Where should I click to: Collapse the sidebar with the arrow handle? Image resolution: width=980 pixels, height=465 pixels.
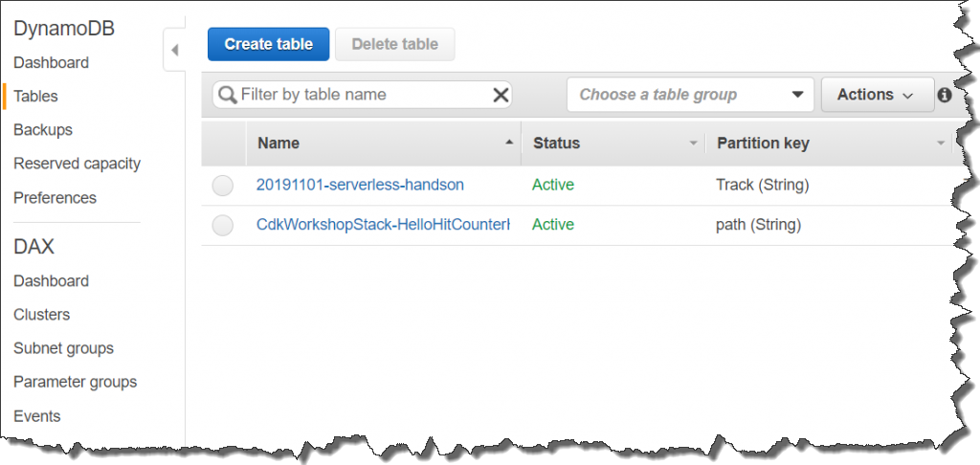[x=174, y=50]
